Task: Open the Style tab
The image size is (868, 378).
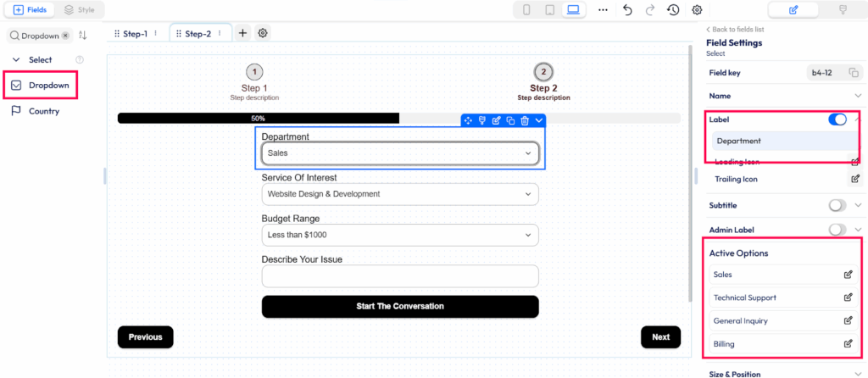Action: (79, 10)
